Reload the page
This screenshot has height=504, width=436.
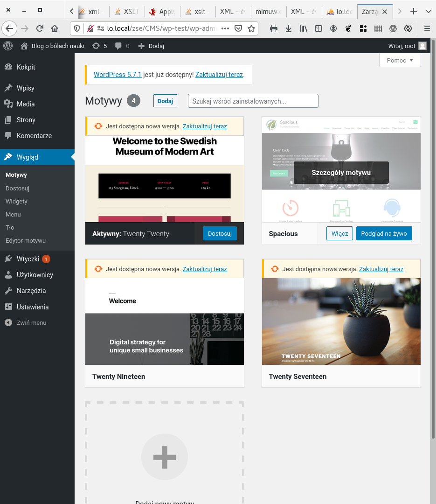click(40, 28)
